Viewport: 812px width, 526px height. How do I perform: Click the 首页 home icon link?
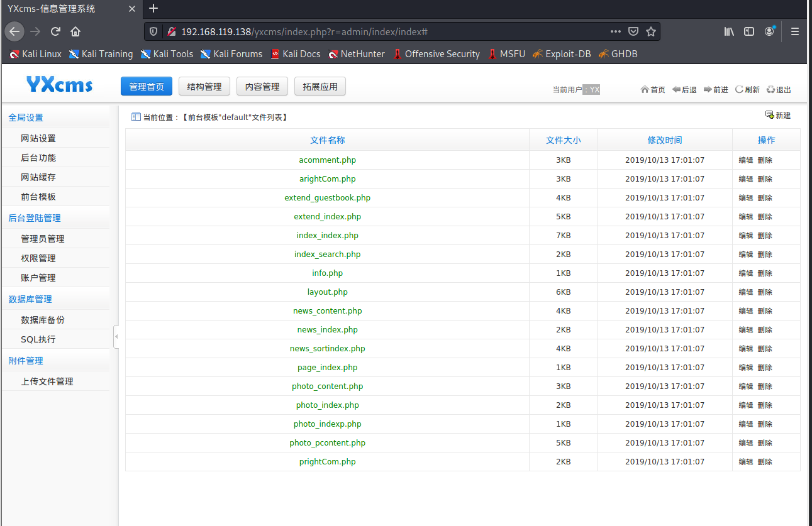[653, 90]
